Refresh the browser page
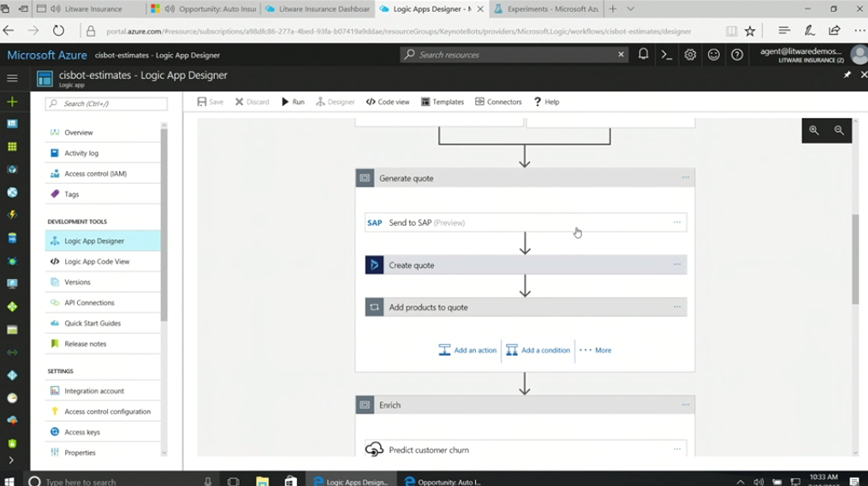This screenshot has height=486, width=868. pos(58,31)
